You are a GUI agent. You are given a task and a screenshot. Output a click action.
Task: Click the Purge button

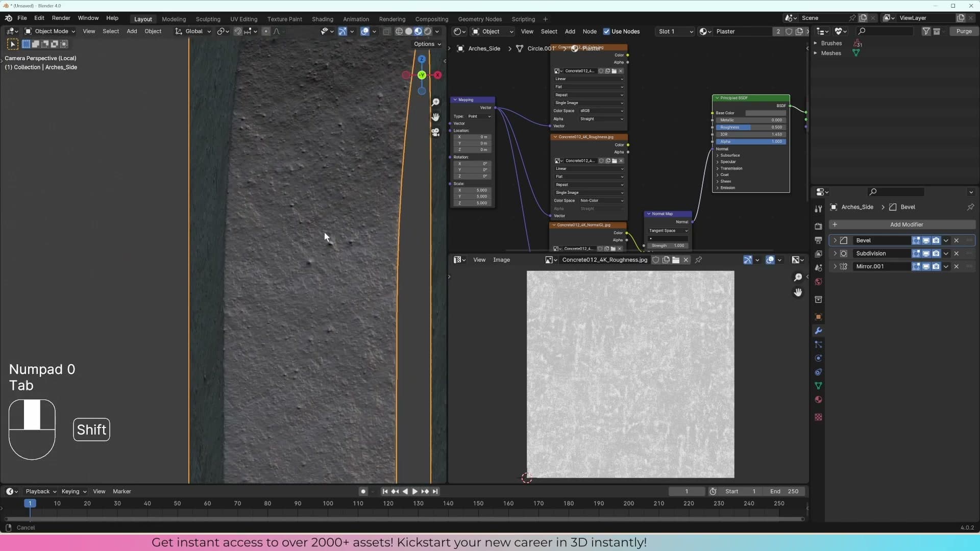tap(964, 32)
